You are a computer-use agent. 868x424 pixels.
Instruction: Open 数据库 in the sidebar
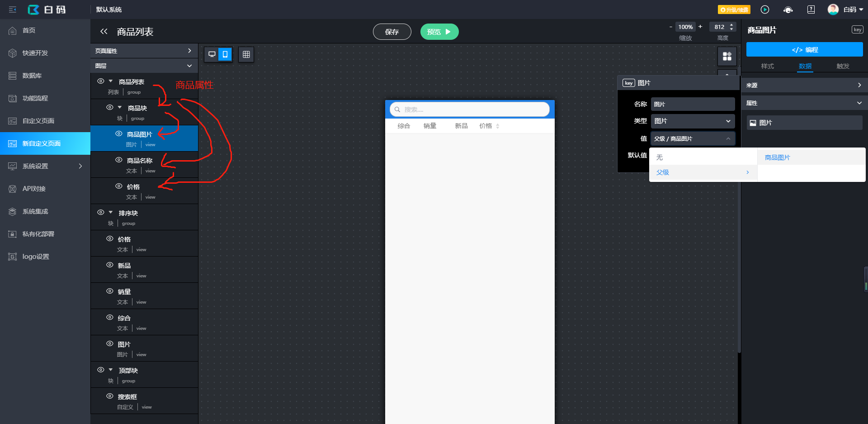(x=45, y=76)
